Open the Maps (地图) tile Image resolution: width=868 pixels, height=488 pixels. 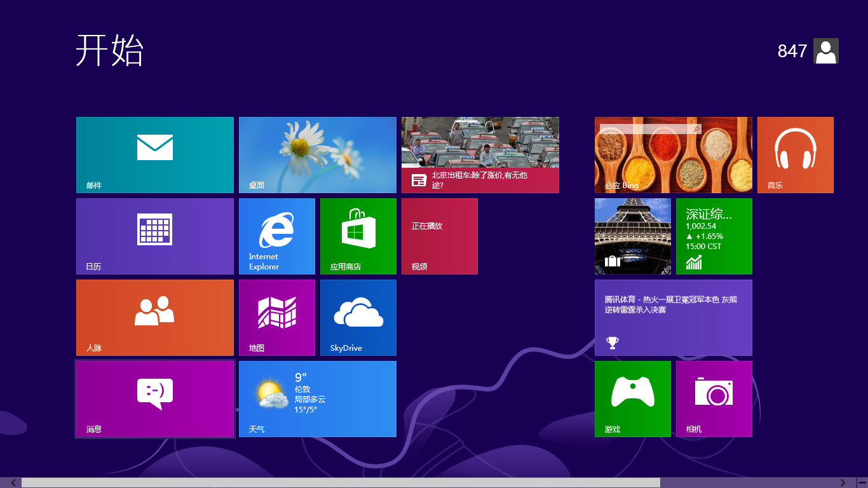276,317
